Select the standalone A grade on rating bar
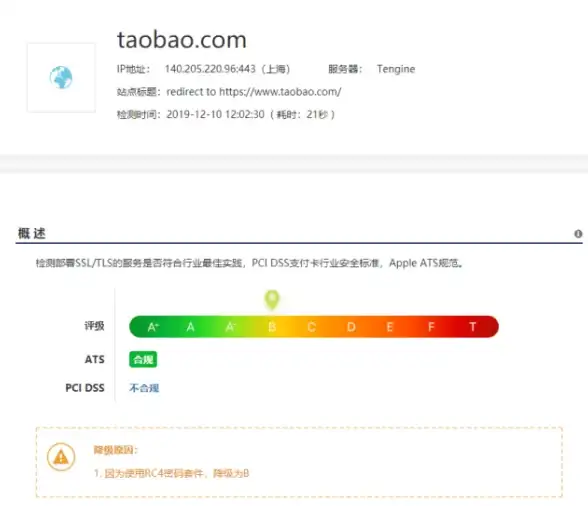The image size is (588, 506). tap(190, 327)
